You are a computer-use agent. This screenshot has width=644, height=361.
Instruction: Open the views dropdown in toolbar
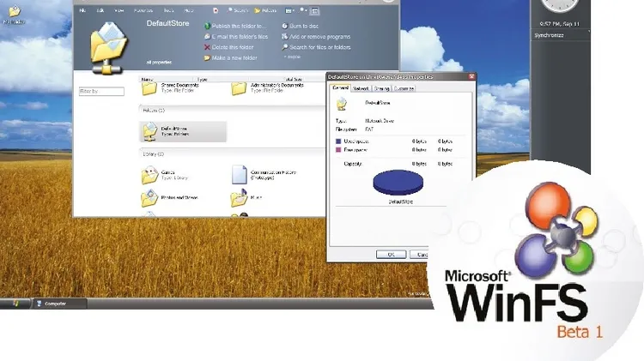coord(289,10)
